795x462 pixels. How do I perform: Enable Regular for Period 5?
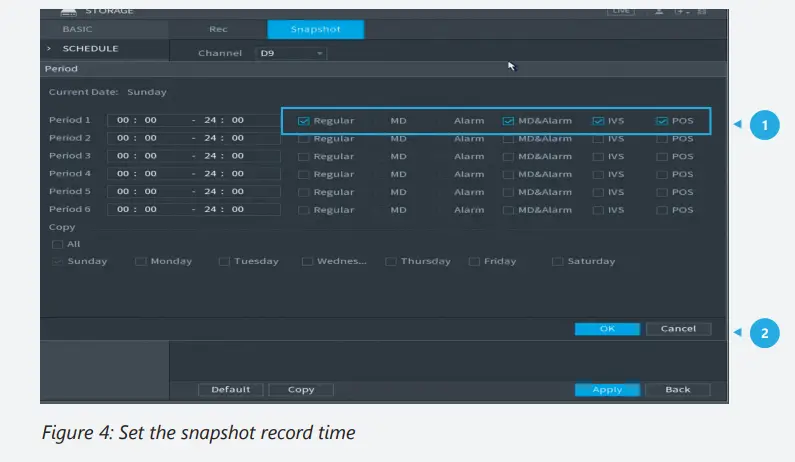pos(303,192)
